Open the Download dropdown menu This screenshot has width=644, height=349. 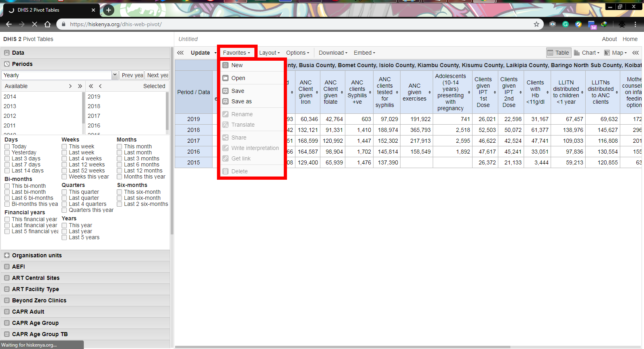[333, 53]
